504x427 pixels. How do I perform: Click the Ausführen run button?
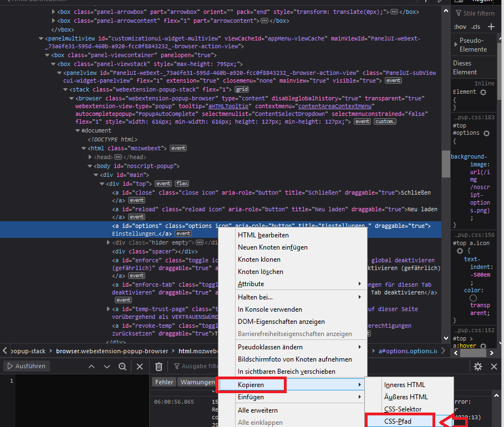[x=27, y=366]
